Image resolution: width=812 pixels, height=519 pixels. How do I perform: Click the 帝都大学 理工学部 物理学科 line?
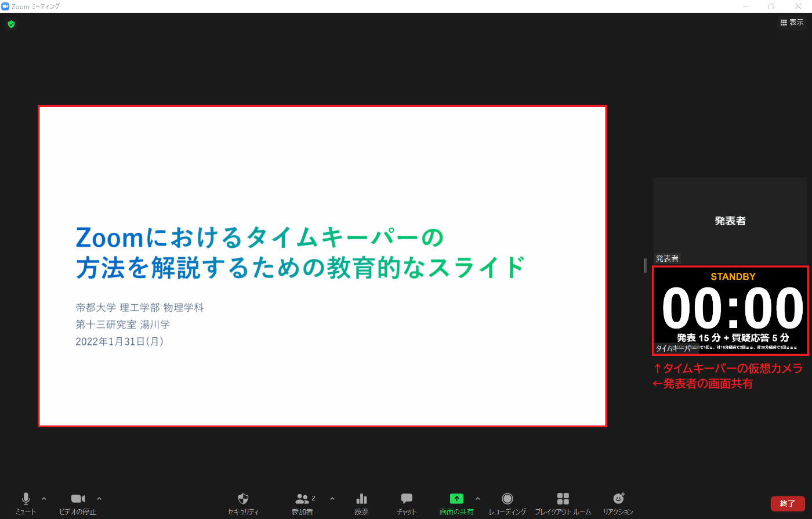click(140, 308)
